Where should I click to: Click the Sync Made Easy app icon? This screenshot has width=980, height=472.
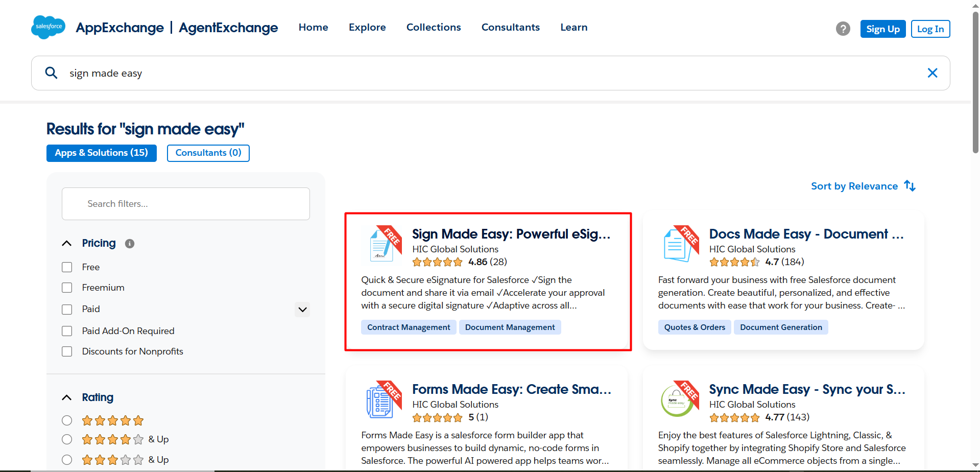[679, 399]
